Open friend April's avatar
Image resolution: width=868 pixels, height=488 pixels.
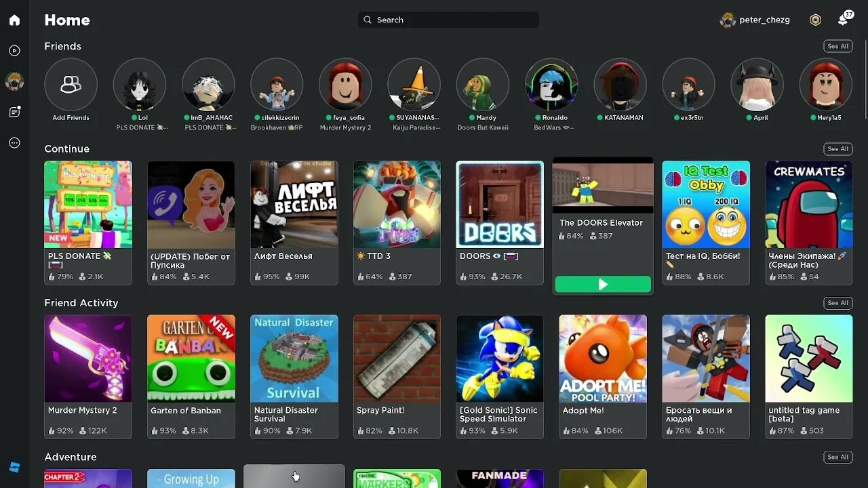point(757,84)
